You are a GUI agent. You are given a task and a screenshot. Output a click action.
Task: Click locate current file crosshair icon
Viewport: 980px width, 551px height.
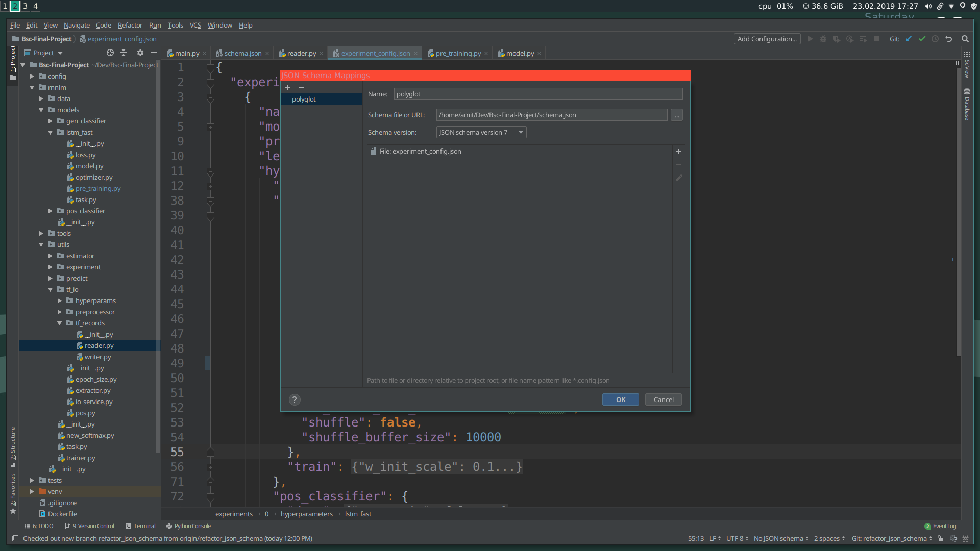[110, 53]
